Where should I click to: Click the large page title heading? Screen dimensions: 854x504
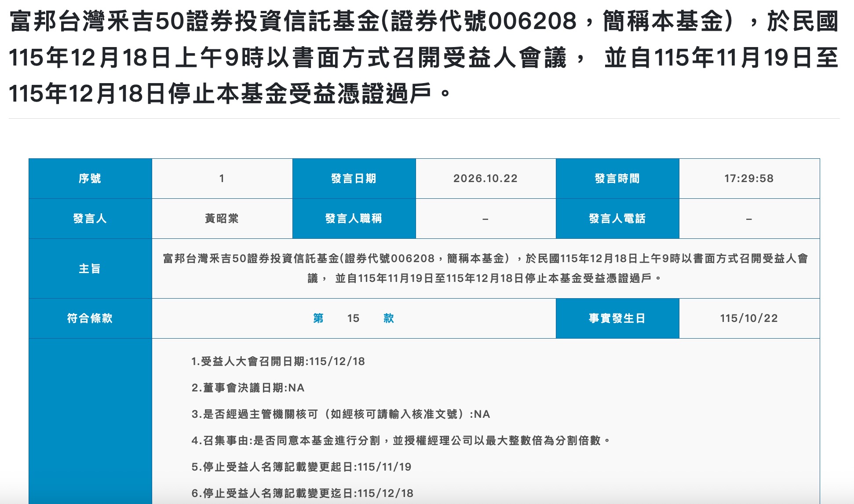point(424,58)
